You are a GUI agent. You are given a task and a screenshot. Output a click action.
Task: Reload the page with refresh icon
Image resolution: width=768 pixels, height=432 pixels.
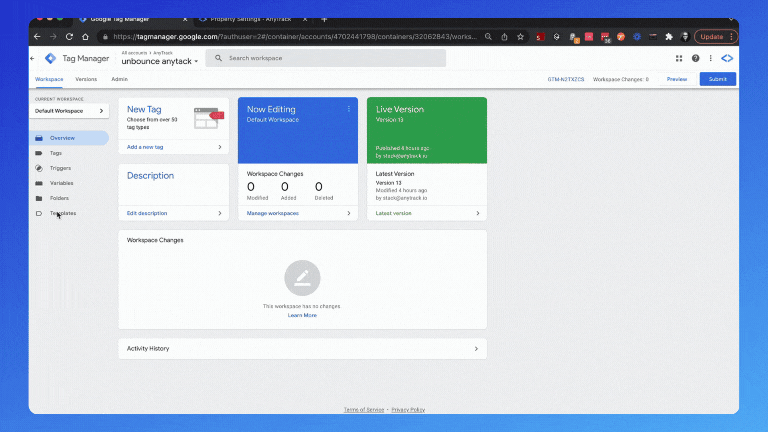click(x=69, y=37)
